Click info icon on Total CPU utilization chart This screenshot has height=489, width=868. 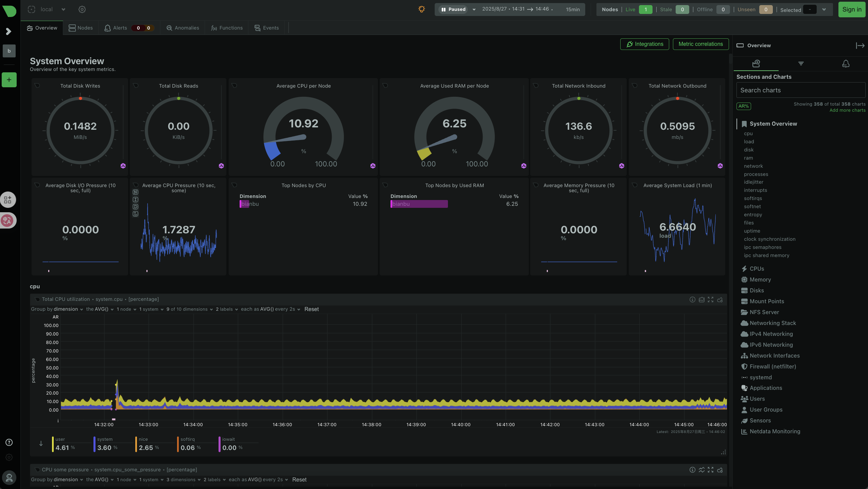point(692,300)
